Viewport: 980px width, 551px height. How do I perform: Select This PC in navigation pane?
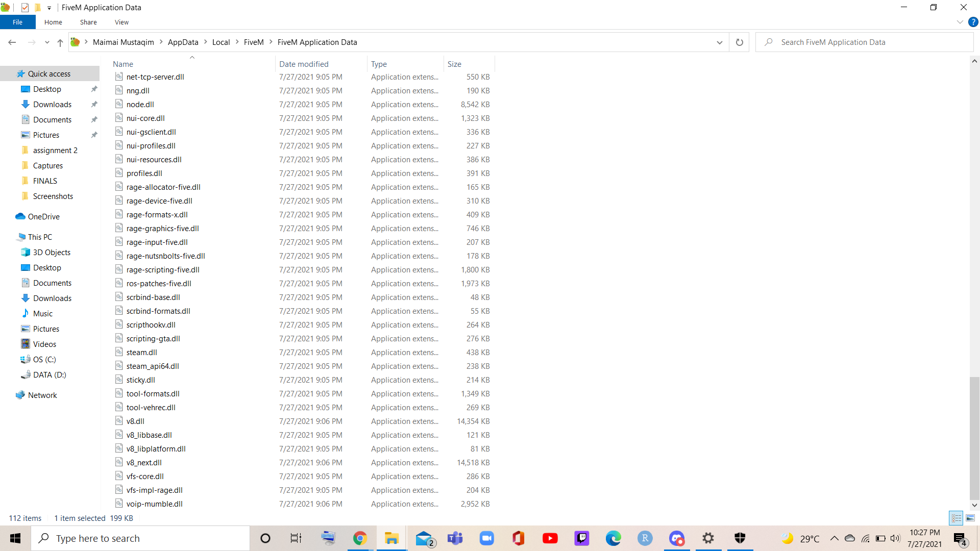click(x=40, y=237)
